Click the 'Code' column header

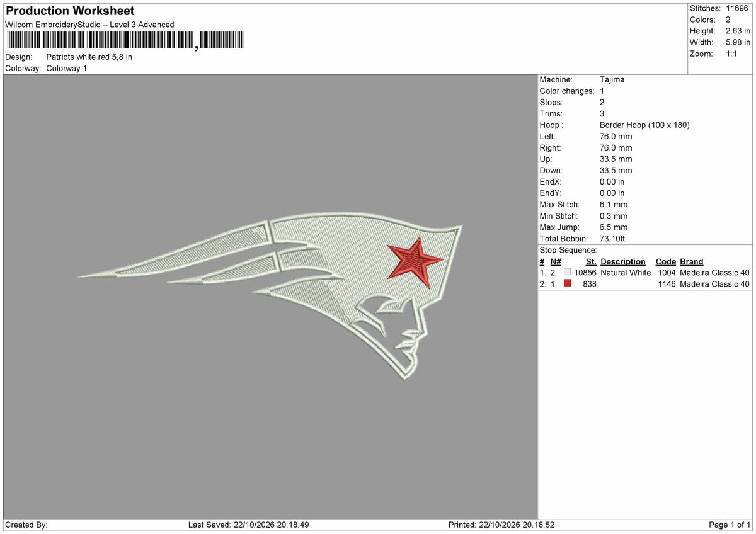click(665, 261)
